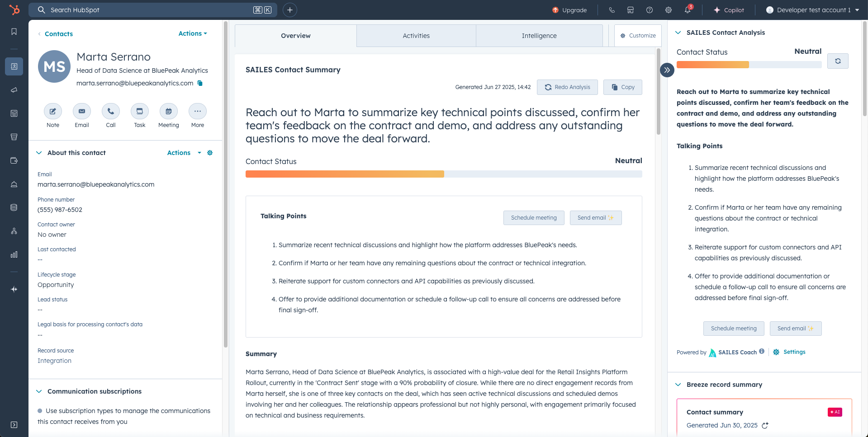Click the Call icon under contact name
The image size is (868, 437).
tap(111, 111)
